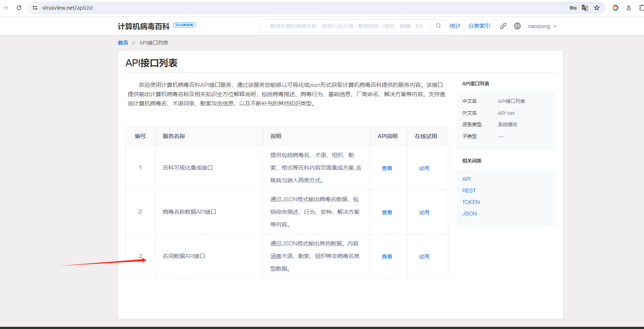Click the 病毒名称数据API接口 service name
The height and width of the screenshot is (329, 644).
[x=189, y=212]
